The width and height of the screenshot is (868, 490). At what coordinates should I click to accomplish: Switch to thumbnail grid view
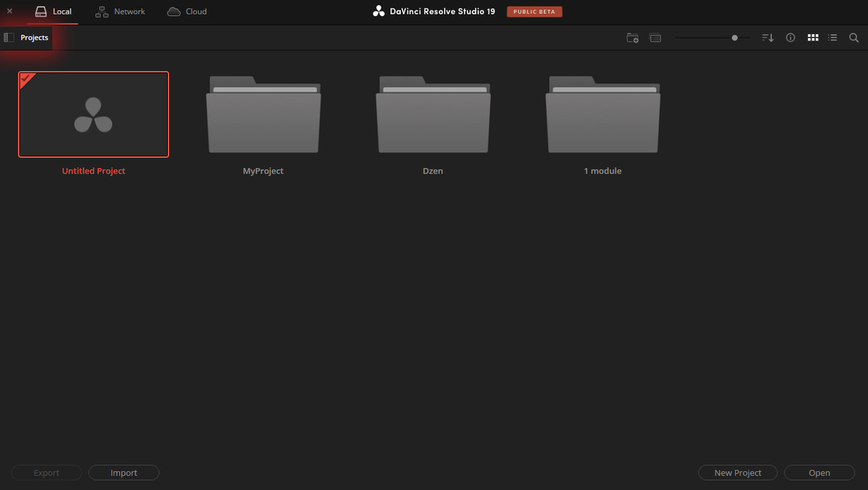coord(813,38)
